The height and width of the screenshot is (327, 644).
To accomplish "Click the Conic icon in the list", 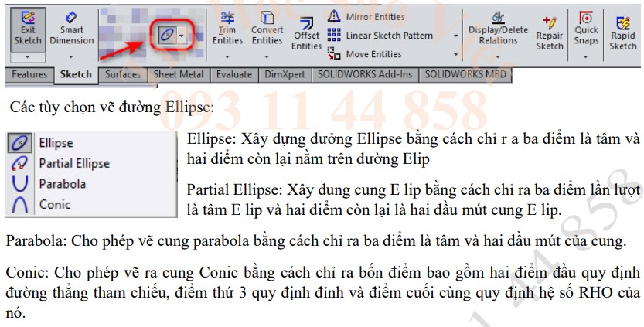I will pos(19,204).
